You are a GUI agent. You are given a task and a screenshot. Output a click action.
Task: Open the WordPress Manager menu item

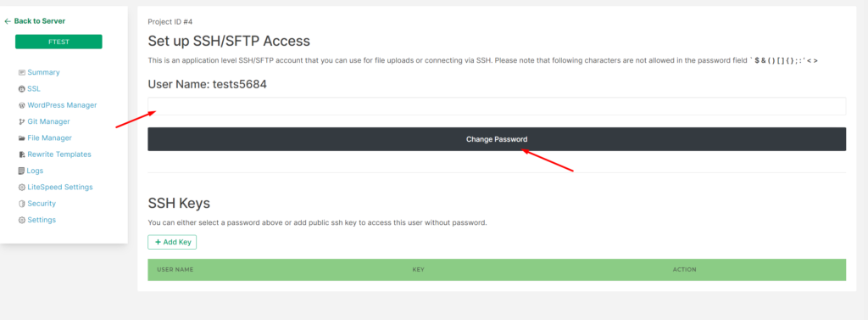(58, 104)
